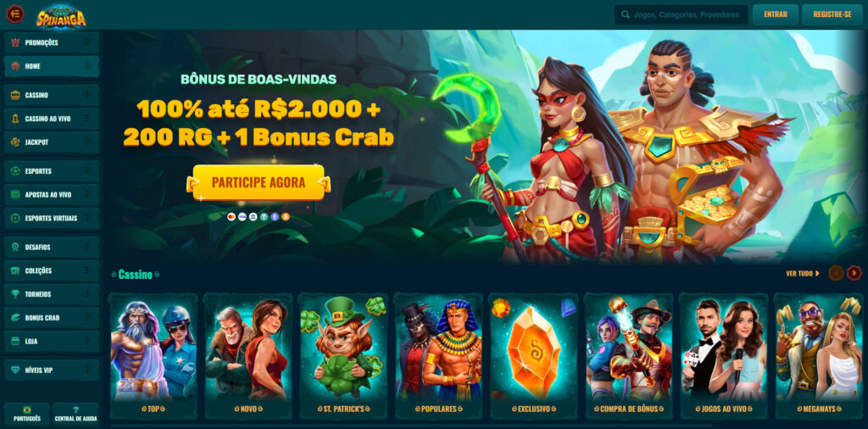This screenshot has width=868, height=429.
Task: Click the games search field
Action: point(681,15)
